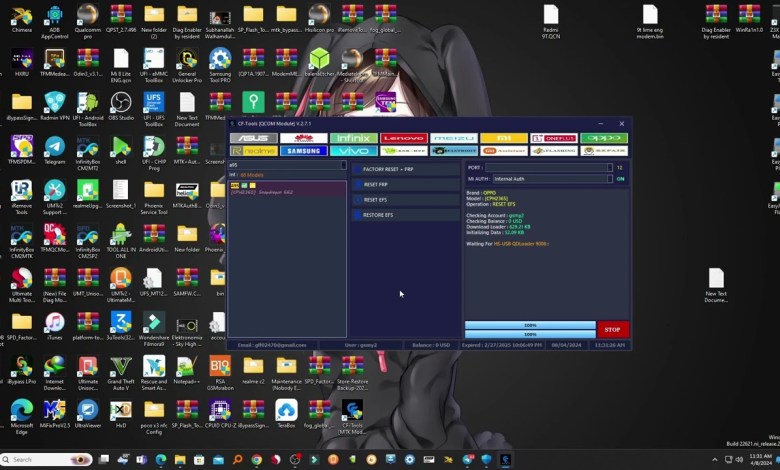Viewport: 780px width, 470px height.
Task: Open the Phoenix Service Tool folder
Action: 154,197
